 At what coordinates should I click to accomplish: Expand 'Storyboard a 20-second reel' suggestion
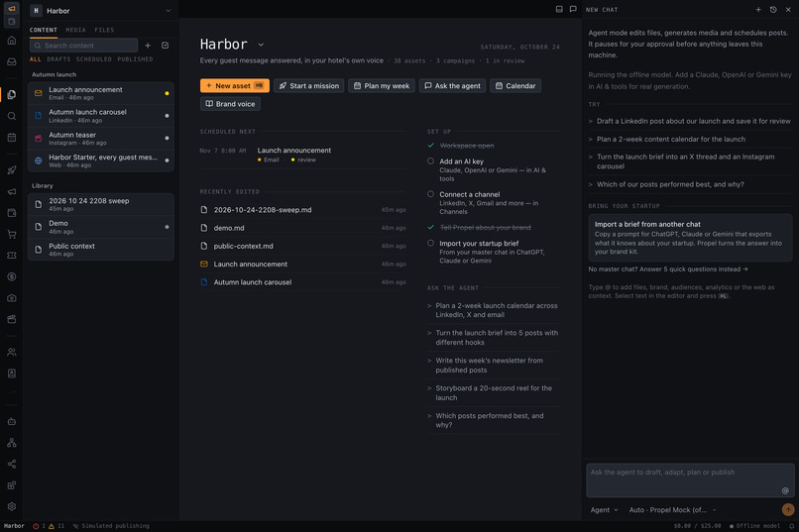[x=494, y=392]
